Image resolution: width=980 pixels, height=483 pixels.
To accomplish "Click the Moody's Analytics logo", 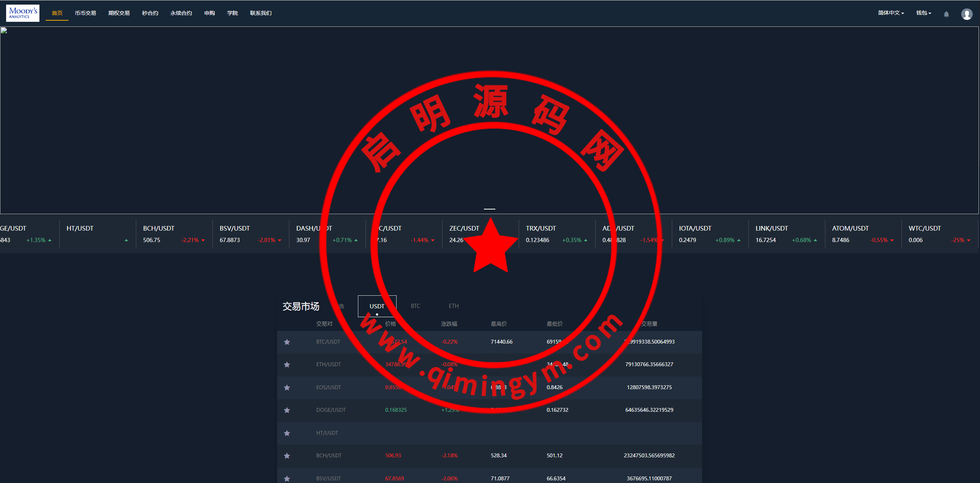I will (x=23, y=13).
